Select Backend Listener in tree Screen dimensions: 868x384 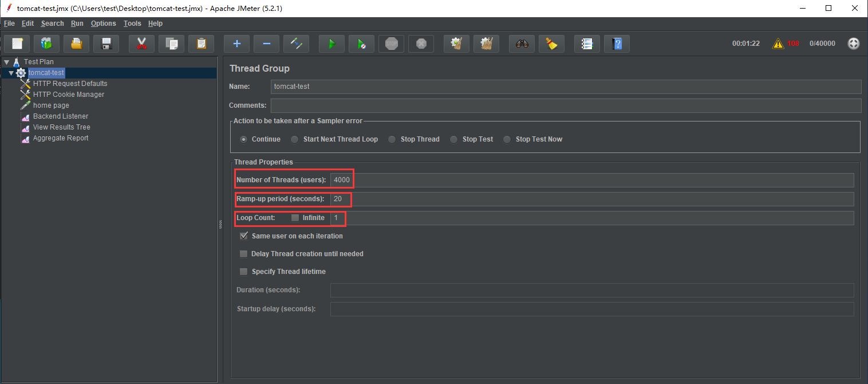61,116
